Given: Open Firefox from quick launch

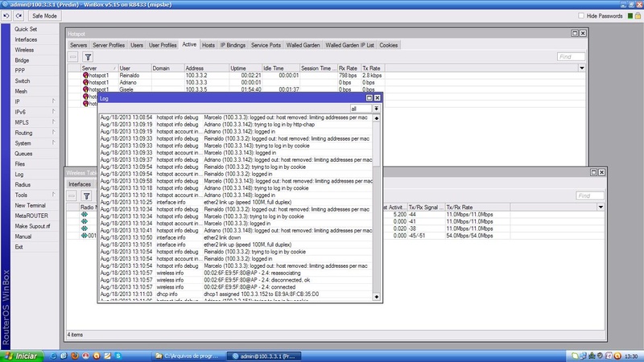Looking at the screenshot, I should 74,356.
